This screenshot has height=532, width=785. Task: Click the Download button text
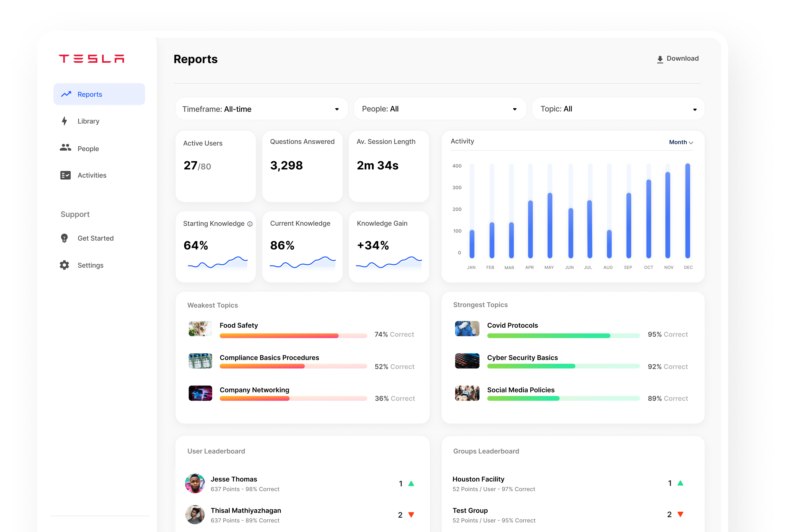click(682, 58)
